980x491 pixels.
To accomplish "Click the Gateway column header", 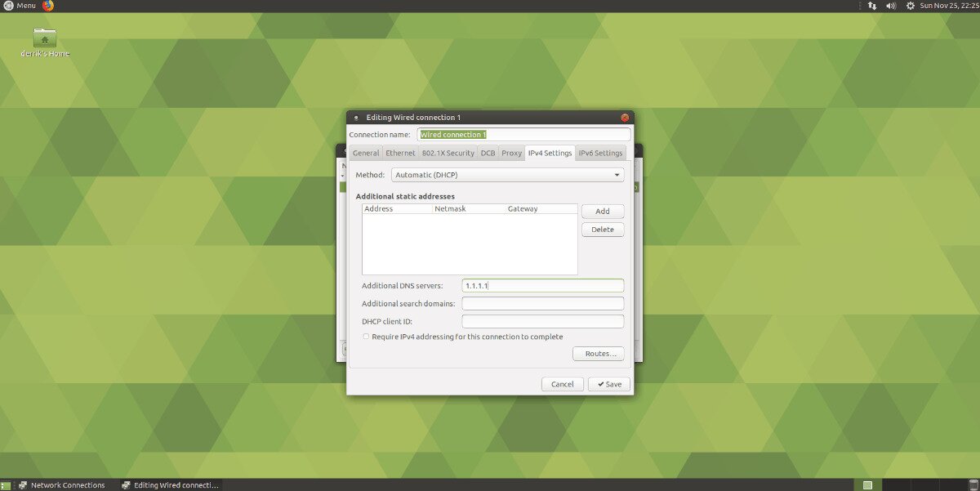I will click(541, 209).
